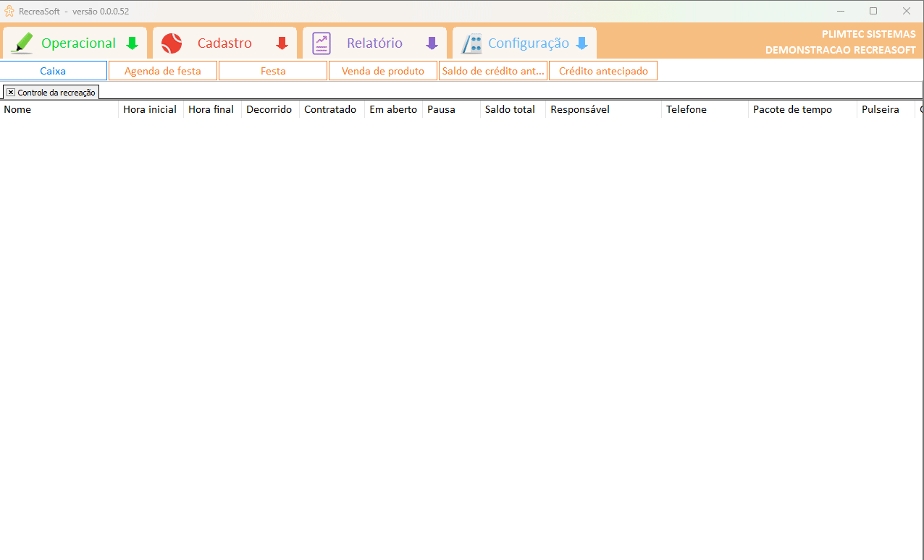The height and width of the screenshot is (560, 924).
Task: Click the RecreaSoft app icon in title bar
Action: click(9, 11)
